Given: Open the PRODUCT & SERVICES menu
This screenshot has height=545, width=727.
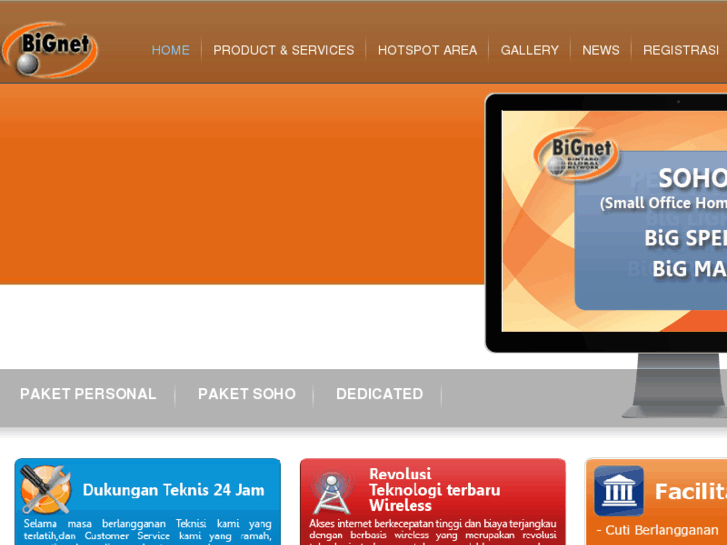Looking at the screenshot, I should click(x=284, y=50).
